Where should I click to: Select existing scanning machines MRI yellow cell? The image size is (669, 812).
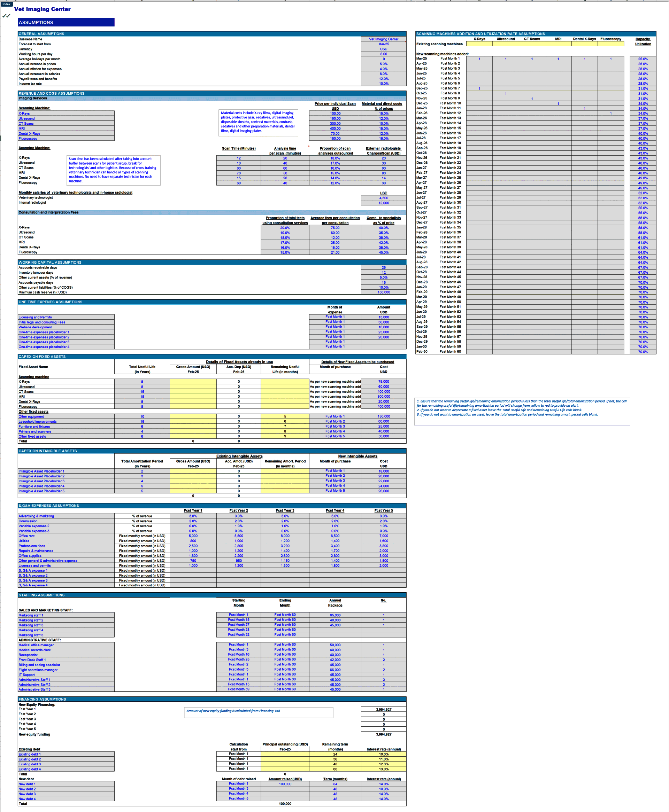coord(558,44)
